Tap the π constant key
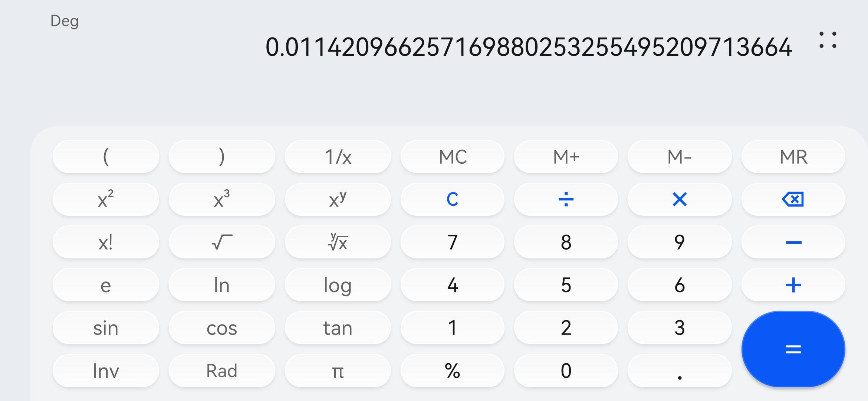 tap(338, 371)
